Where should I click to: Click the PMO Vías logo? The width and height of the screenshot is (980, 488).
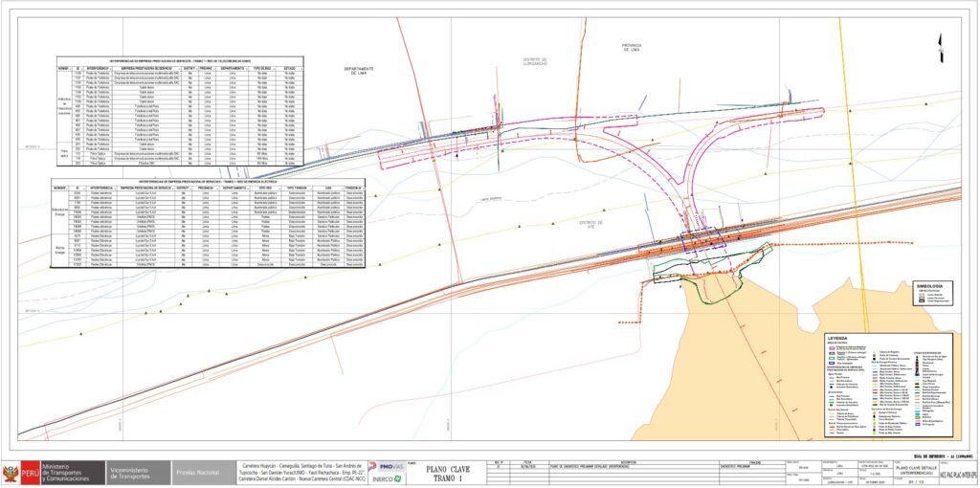point(386,466)
